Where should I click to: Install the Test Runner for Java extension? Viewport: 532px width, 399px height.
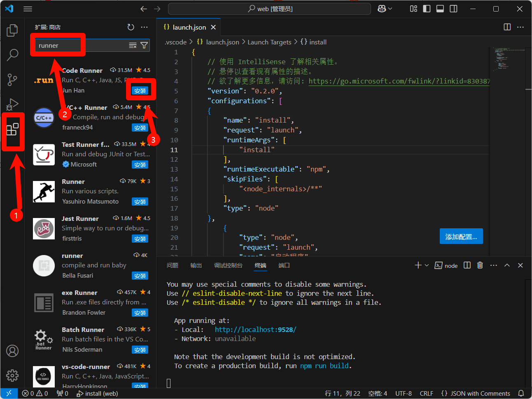(140, 165)
